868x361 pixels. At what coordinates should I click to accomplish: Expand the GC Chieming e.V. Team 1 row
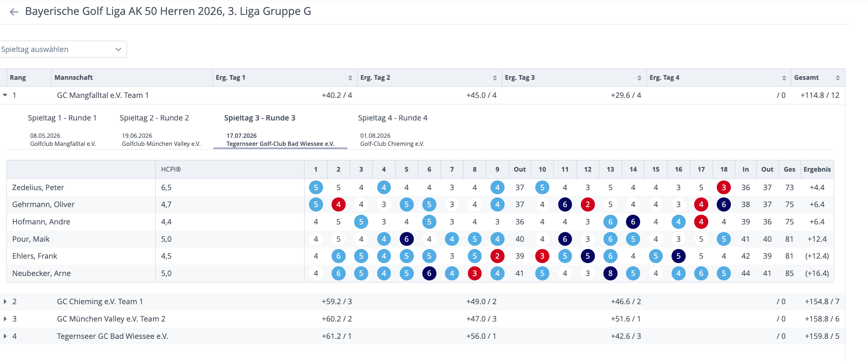coord(5,301)
